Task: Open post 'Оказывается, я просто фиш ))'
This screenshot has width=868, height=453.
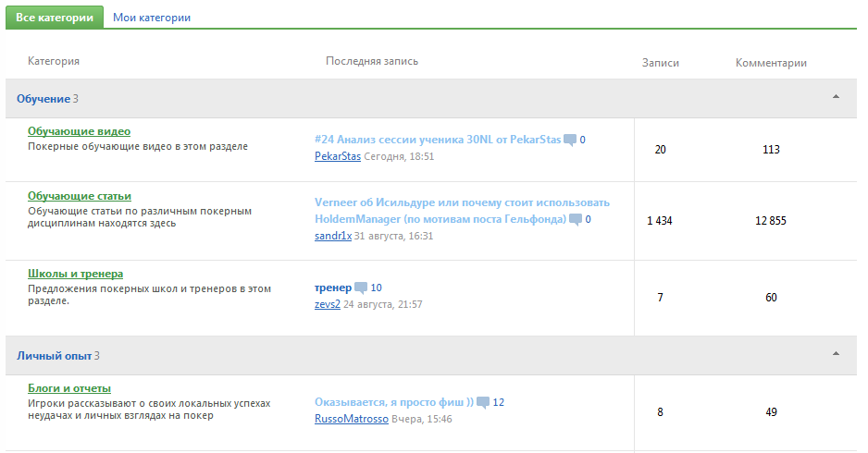Action: pyautogui.click(x=393, y=402)
